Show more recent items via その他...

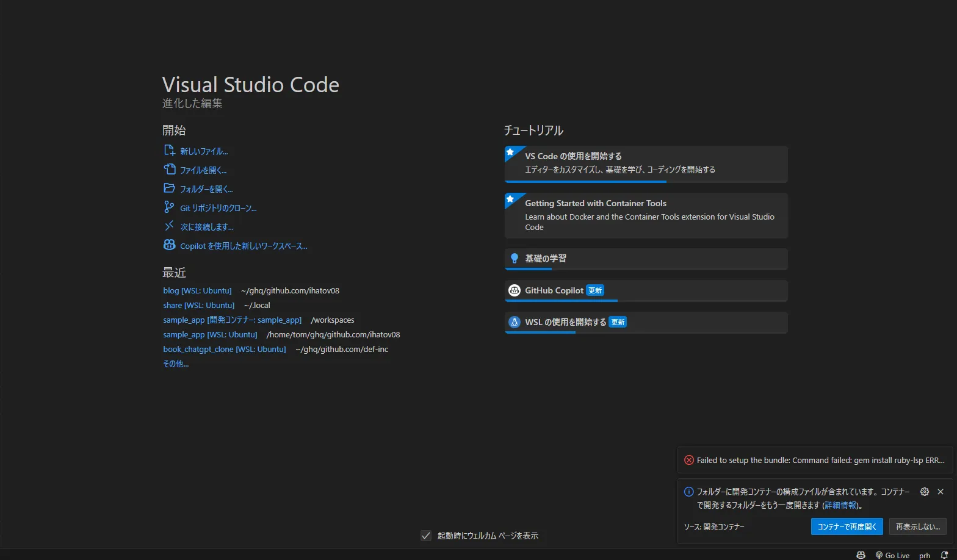[x=176, y=364]
